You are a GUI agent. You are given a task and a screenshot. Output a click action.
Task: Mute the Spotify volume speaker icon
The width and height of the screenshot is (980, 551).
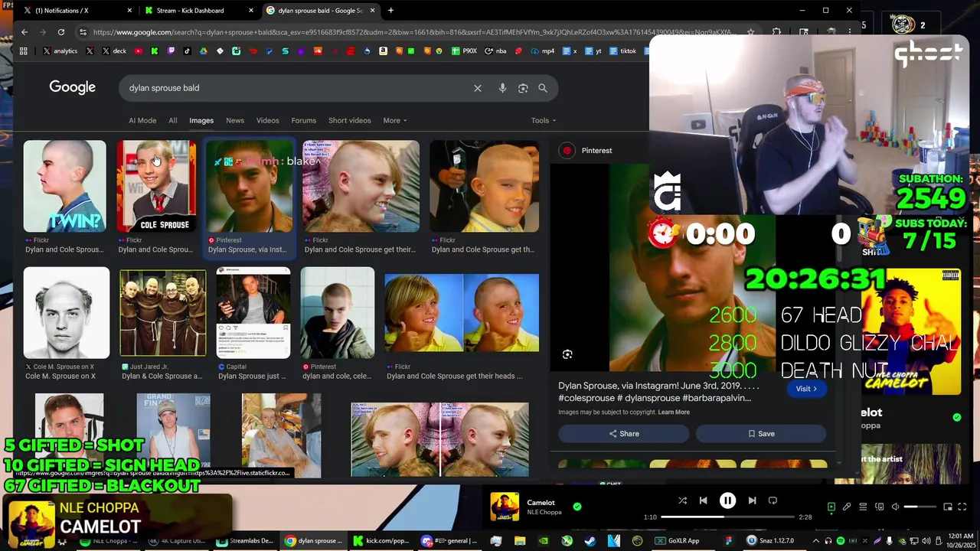point(895,507)
